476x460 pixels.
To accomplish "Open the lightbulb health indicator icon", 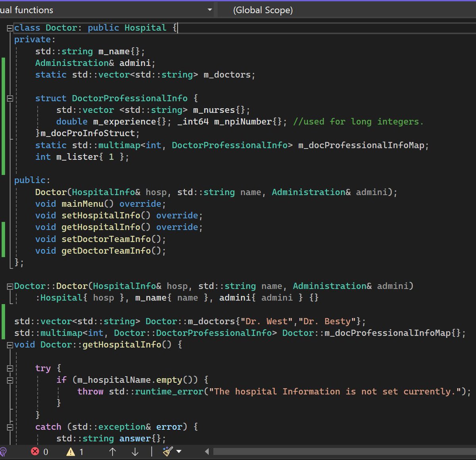I will (x=3, y=451).
